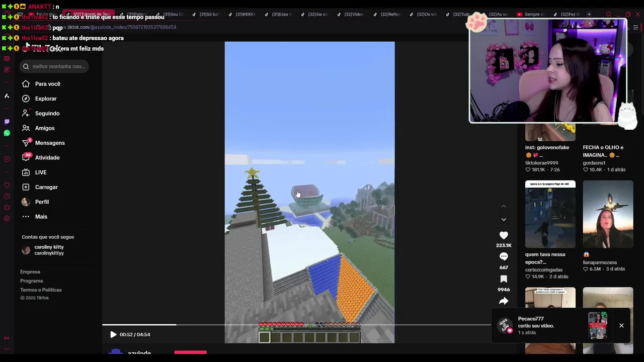Open the Mais three-dots menu
Image resolution: width=644 pixels, height=362 pixels.
pos(26,217)
